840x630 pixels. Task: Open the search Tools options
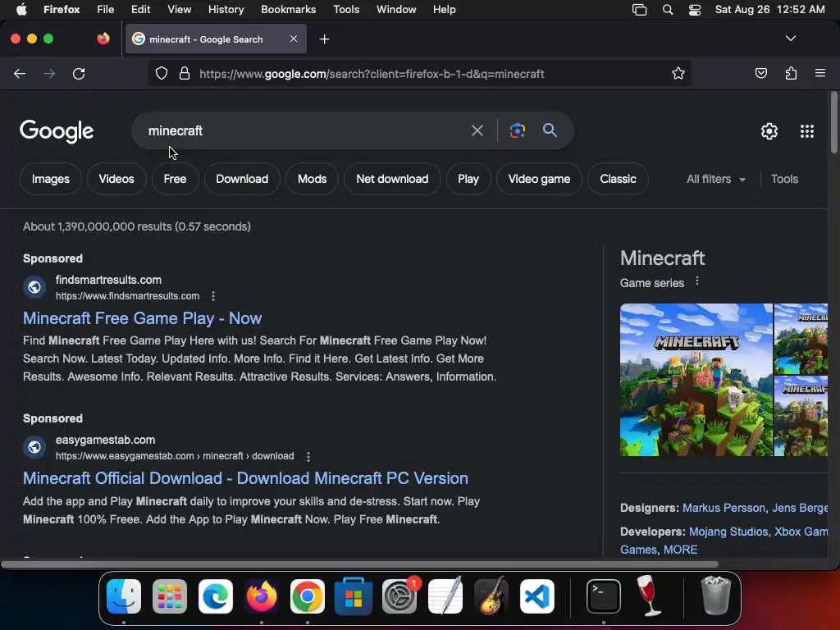pos(784,179)
